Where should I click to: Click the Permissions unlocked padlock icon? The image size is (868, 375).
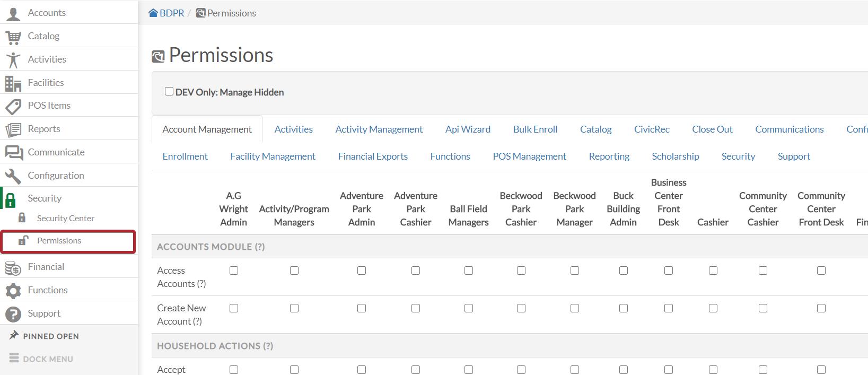pyautogui.click(x=23, y=240)
